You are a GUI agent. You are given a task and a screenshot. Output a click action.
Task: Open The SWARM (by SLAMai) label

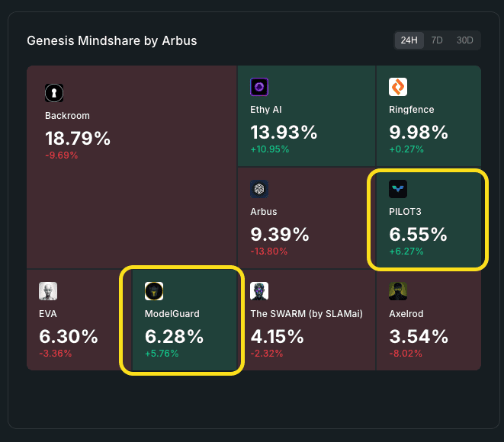click(307, 313)
